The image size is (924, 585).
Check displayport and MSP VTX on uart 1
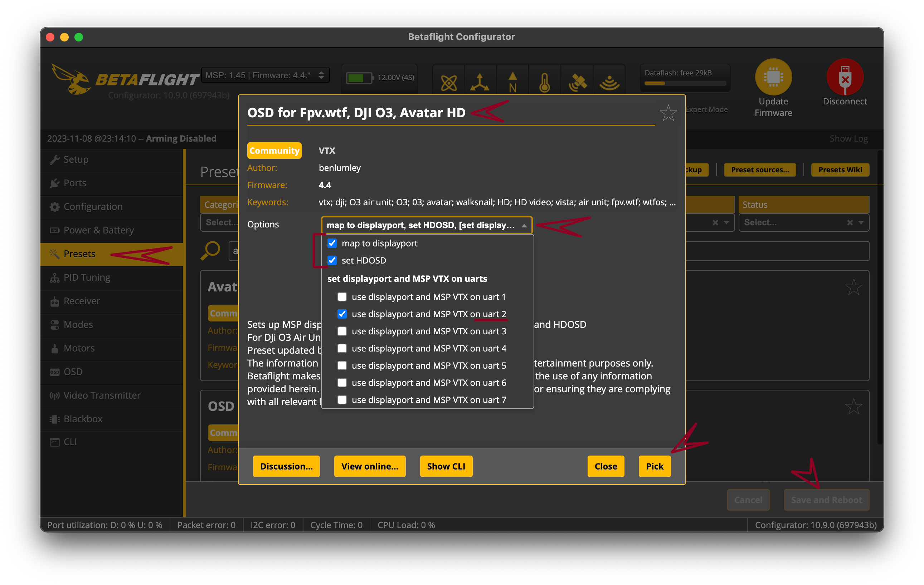(342, 297)
